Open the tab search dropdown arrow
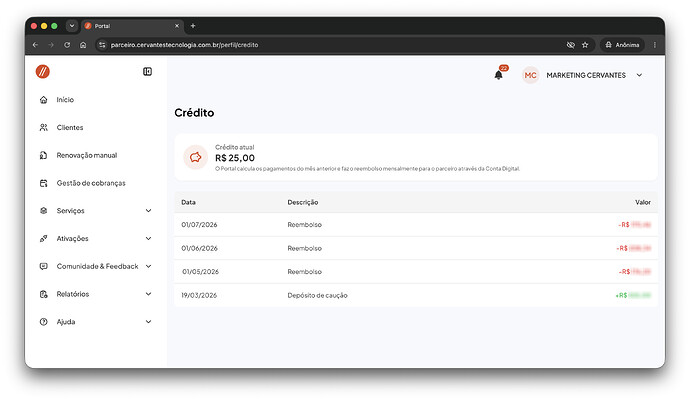 coord(72,26)
